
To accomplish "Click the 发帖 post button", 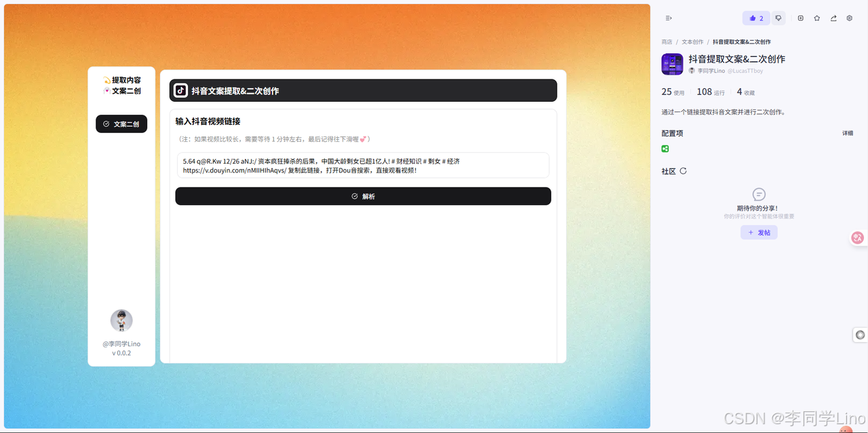I will click(759, 232).
